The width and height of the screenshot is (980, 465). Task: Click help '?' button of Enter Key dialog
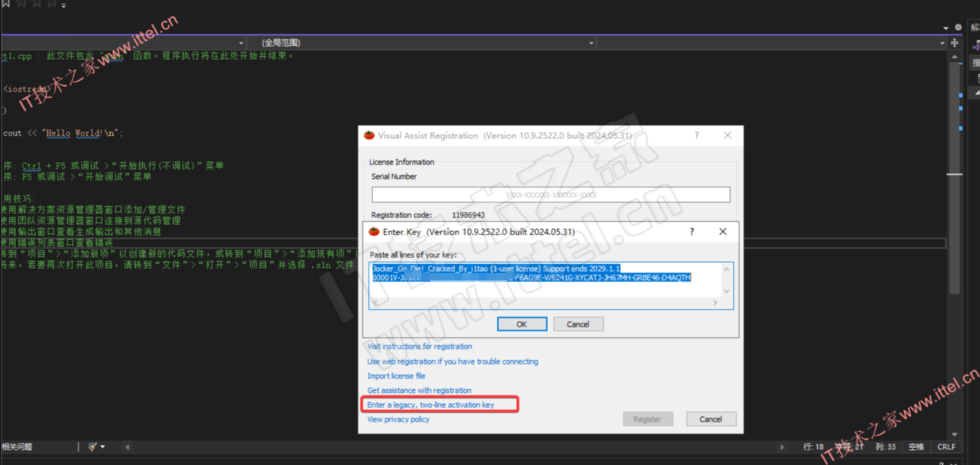(692, 232)
